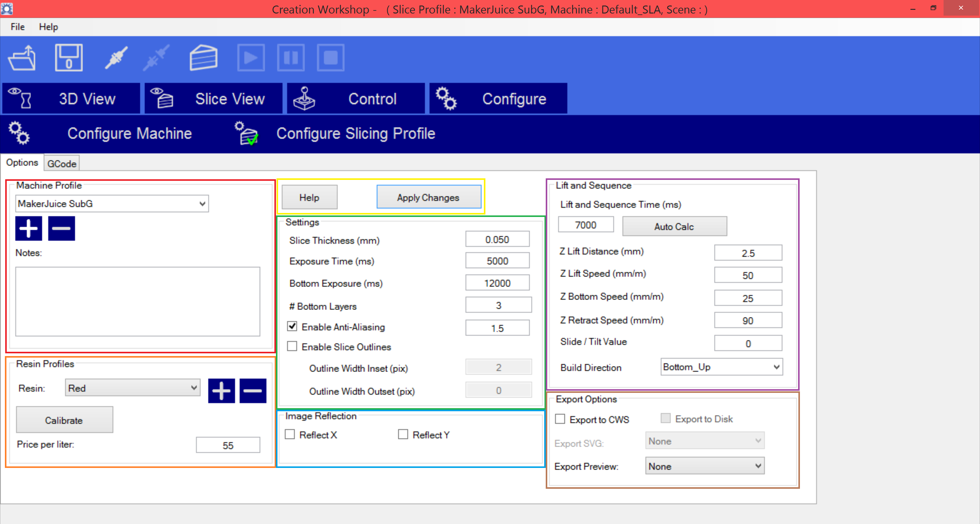Click the Bottom Exposure value field

tap(497, 283)
